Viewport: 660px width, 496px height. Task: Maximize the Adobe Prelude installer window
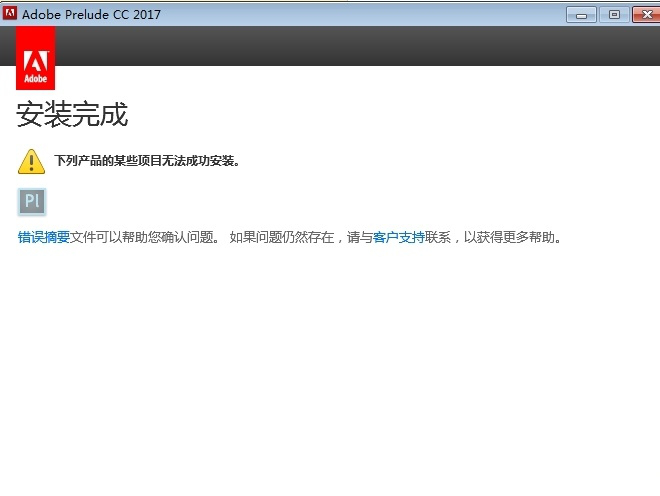[x=614, y=15]
